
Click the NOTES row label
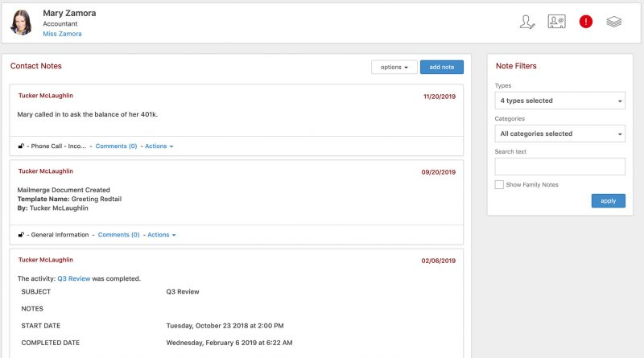tap(32, 309)
